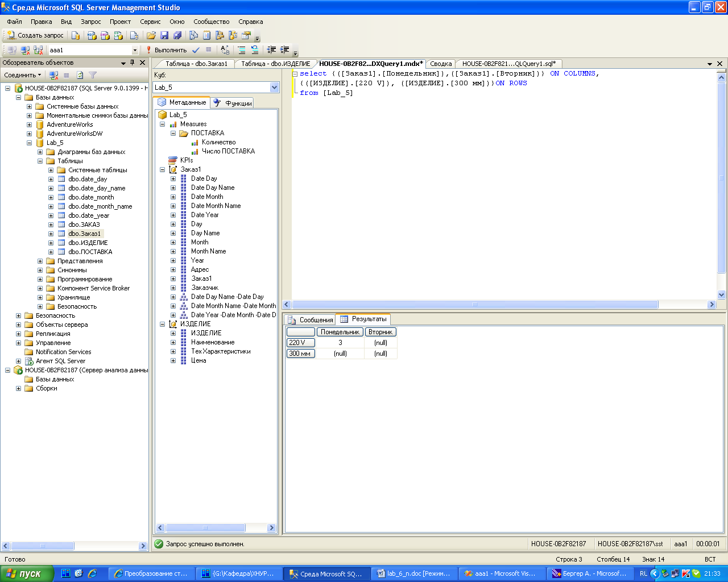
Task: Click the Change Connection icon
Action: tap(38, 50)
